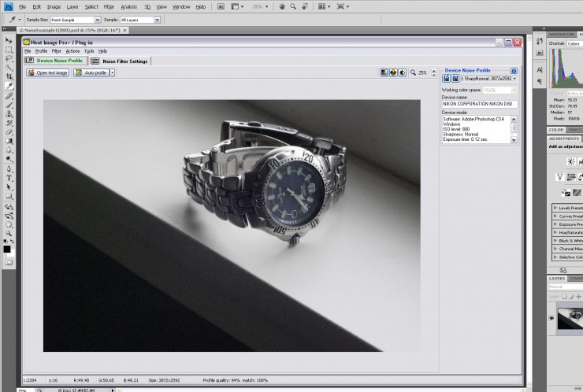Toggle visibility of the layer in Layers panel
583x392 pixels.
551,318
